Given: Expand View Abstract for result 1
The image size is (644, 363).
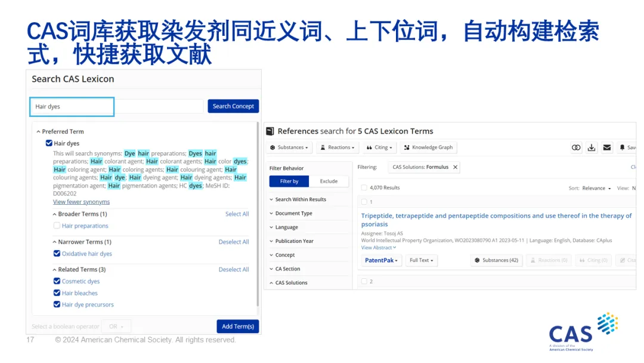Looking at the screenshot, I should [379, 248].
